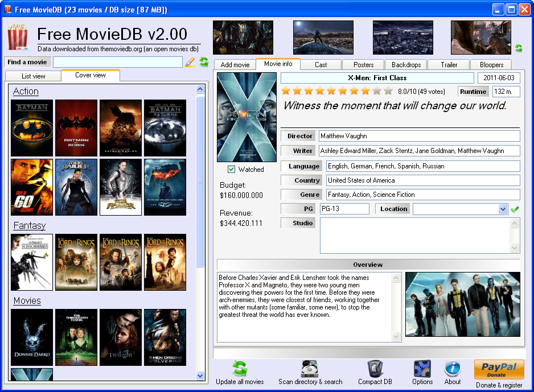Click the release date field 2011-06-03

tap(499, 77)
